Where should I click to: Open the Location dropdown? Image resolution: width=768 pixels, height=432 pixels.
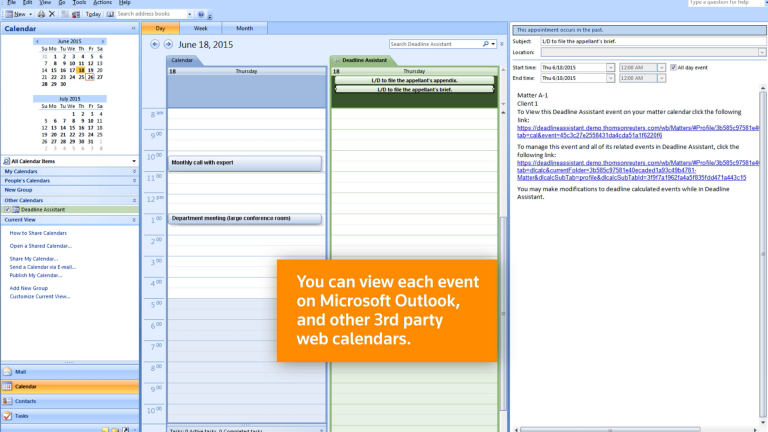pyautogui.click(x=762, y=52)
